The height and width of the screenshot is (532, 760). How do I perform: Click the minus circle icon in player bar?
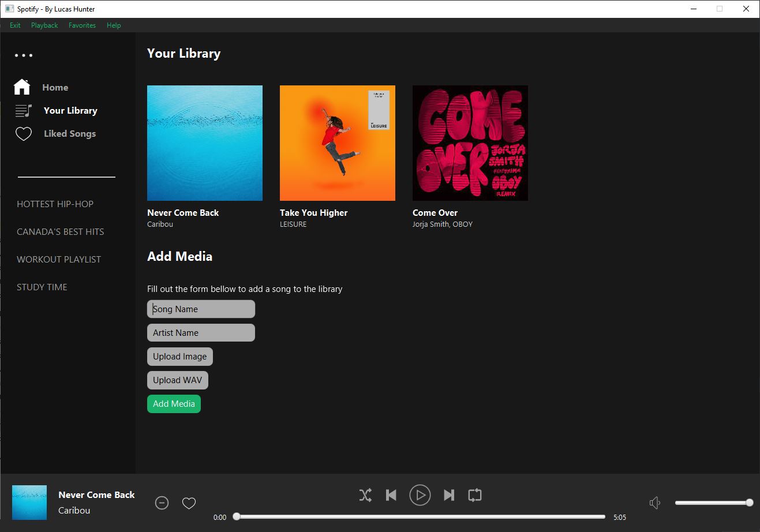(x=162, y=503)
